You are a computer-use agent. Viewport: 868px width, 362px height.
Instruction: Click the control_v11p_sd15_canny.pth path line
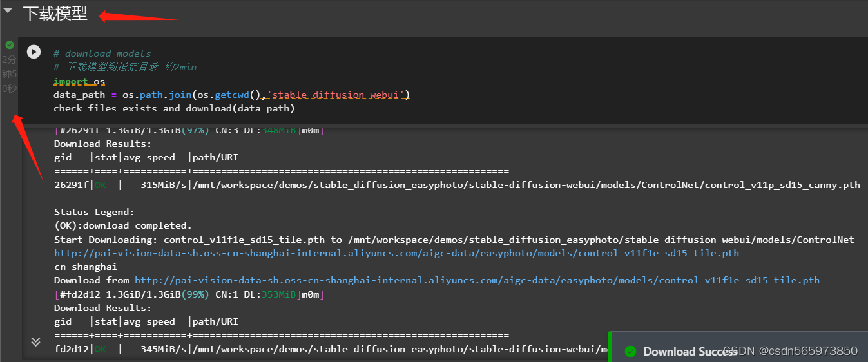click(457, 185)
